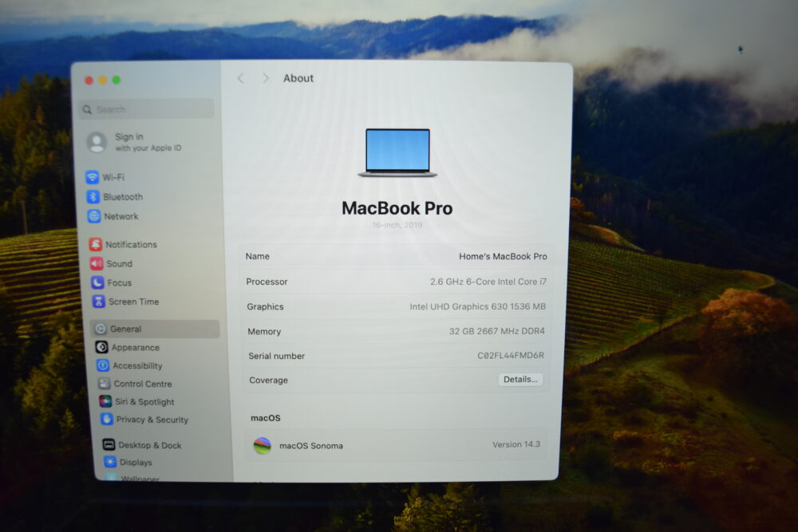Viewport: 798px width, 532px height.
Task: Click the memory value 32 GB 2667 MHz DDR4
Action: 496,331
